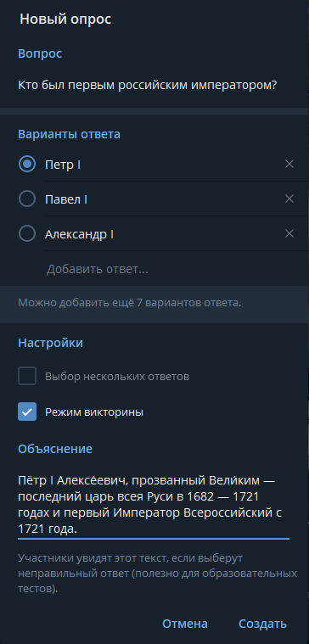Click the Отмена button
This screenshot has height=644, width=309.
(x=185, y=624)
